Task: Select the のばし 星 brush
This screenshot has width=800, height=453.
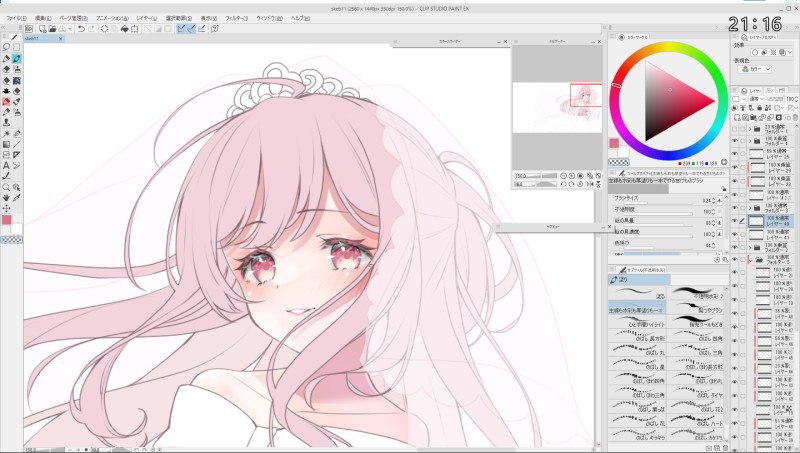Action: (x=638, y=364)
